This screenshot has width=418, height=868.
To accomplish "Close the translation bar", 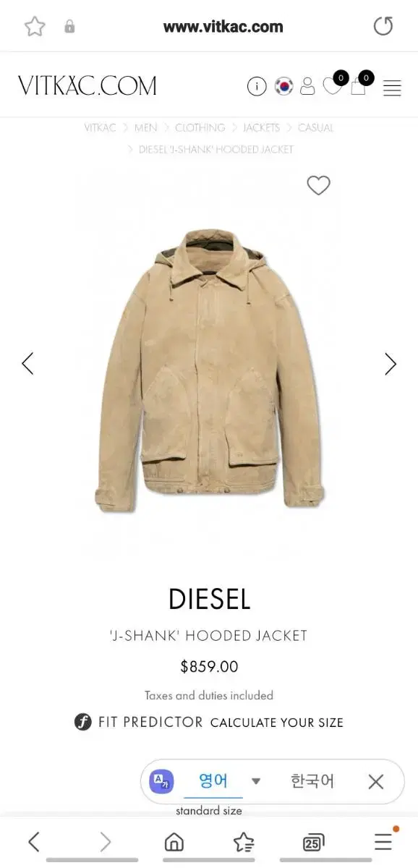I will pyautogui.click(x=375, y=781).
